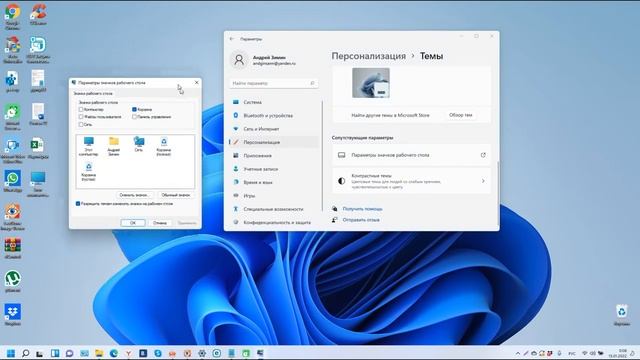The image size is (640, 360).
Task: Select 'Конфиденциальность и защита' in sidebar
Action: 274,222
